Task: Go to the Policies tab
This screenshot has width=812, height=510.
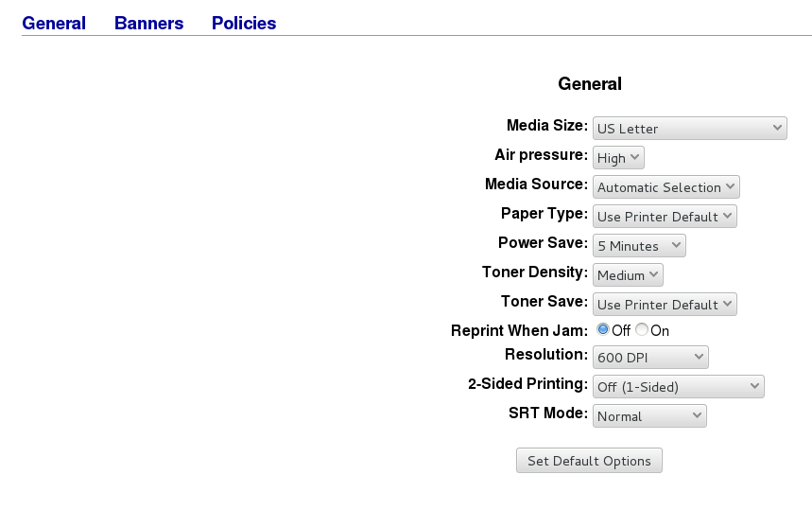Action: click(244, 24)
